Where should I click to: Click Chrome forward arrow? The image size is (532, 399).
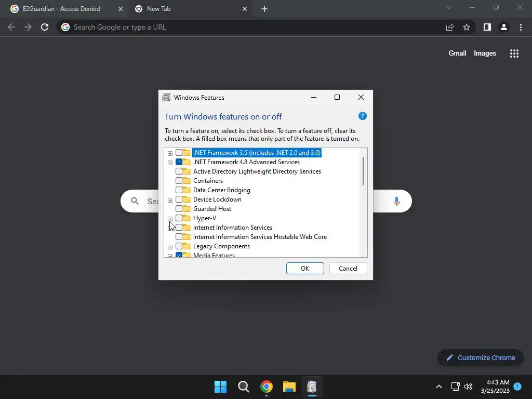coord(28,27)
